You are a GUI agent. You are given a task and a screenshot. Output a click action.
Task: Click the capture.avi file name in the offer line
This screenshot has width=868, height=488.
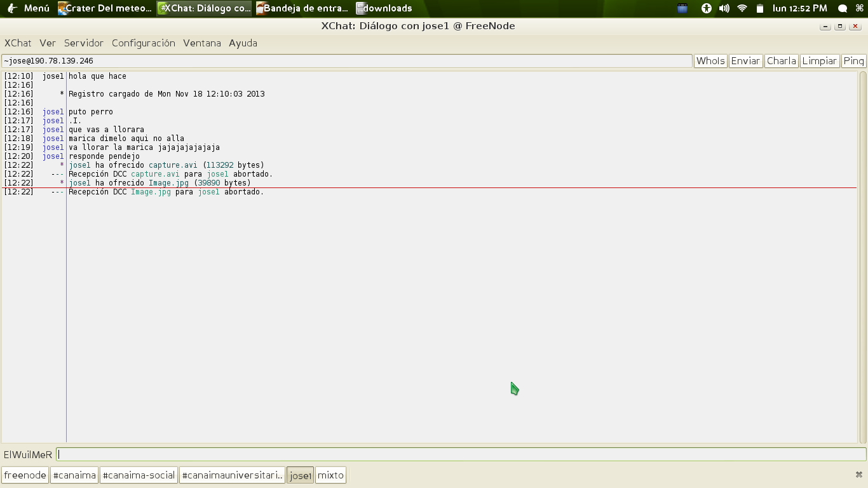pyautogui.click(x=173, y=165)
